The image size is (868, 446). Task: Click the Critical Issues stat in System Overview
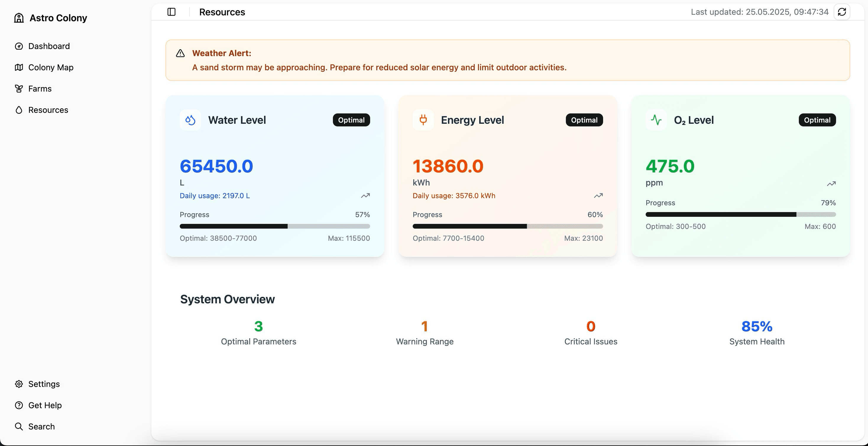[590, 333]
